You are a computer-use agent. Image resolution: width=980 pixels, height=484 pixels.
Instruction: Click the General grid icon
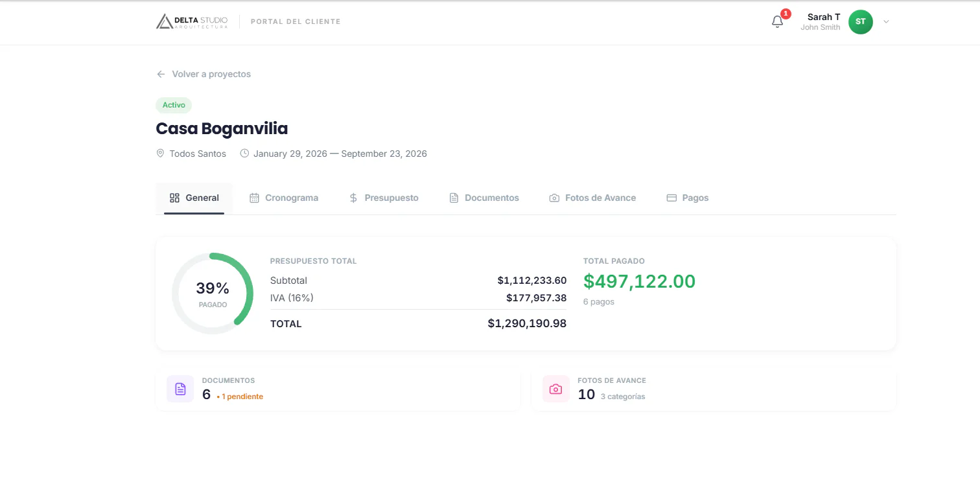(174, 198)
